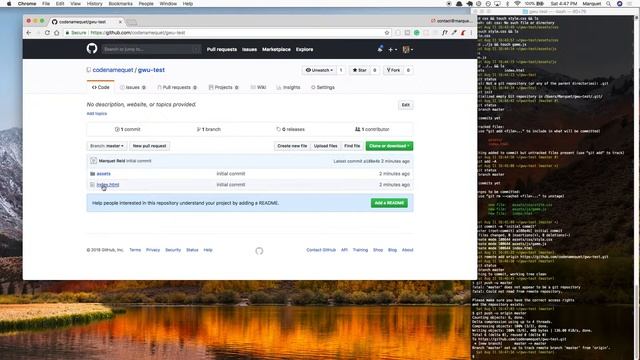Open the Window menu
Image resolution: width=640 pixels, height=360 pixels.
[x=168, y=4]
